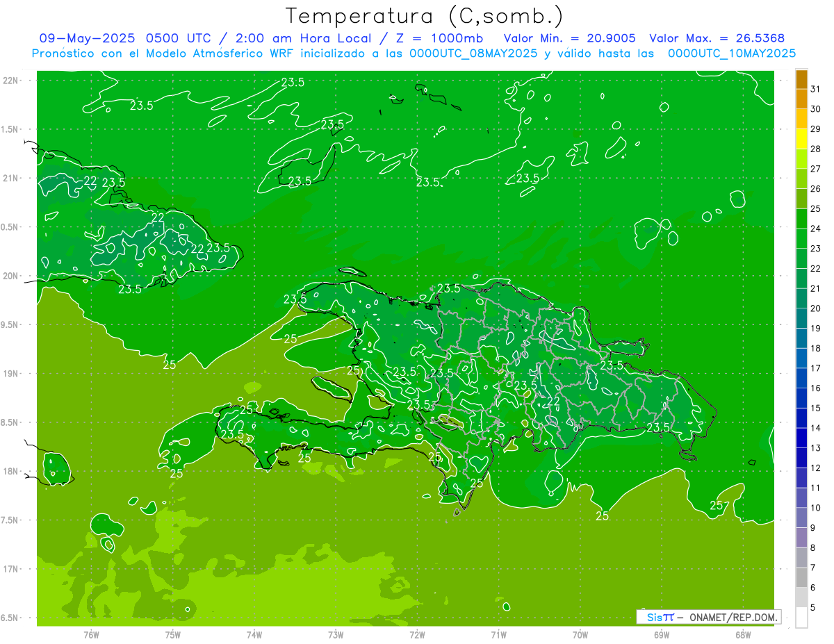Click the 'Temperatura (C,somb.)' map title
Image resolution: width=834 pixels, height=644 pixels.
click(425, 17)
